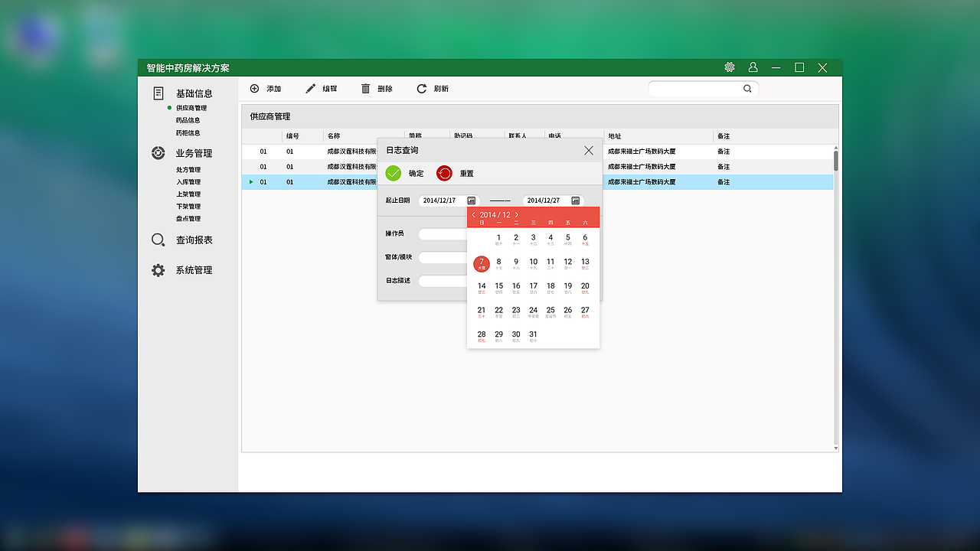The height and width of the screenshot is (551, 980).
Task: Click the 重置 button label
Action: click(467, 174)
